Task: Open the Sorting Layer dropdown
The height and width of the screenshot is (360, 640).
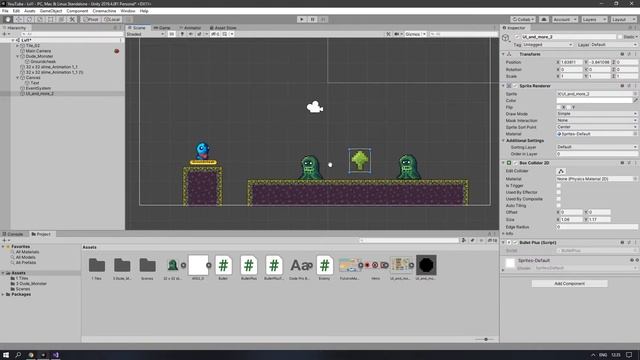Action: [x=597, y=147]
